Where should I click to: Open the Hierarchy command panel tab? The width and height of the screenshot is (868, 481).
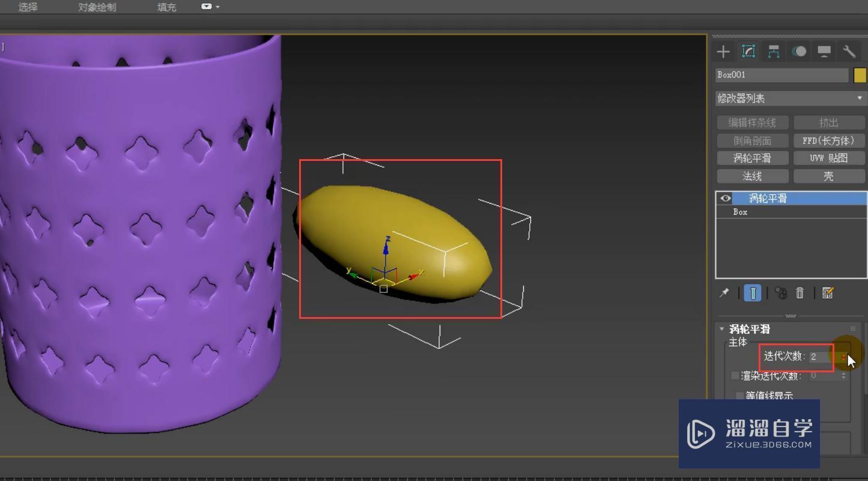point(774,52)
